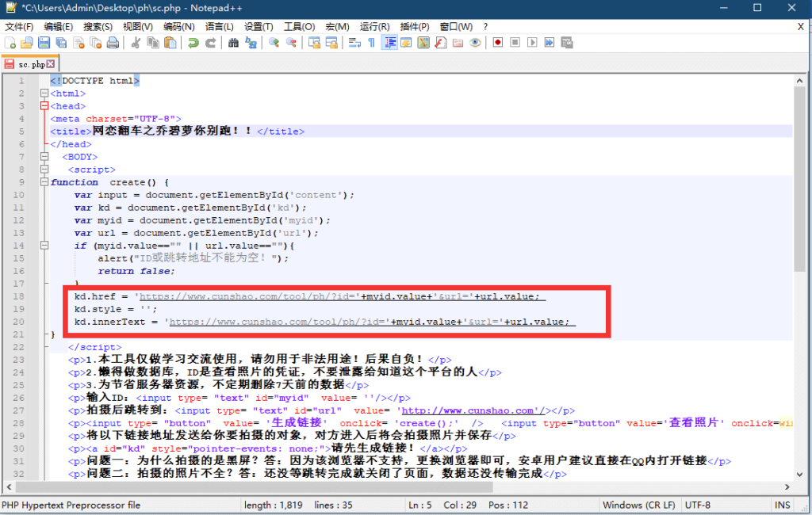Open the 编码(N) encoding menu
Viewport: 812px width, 515px height.
pyautogui.click(x=178, y=27)
